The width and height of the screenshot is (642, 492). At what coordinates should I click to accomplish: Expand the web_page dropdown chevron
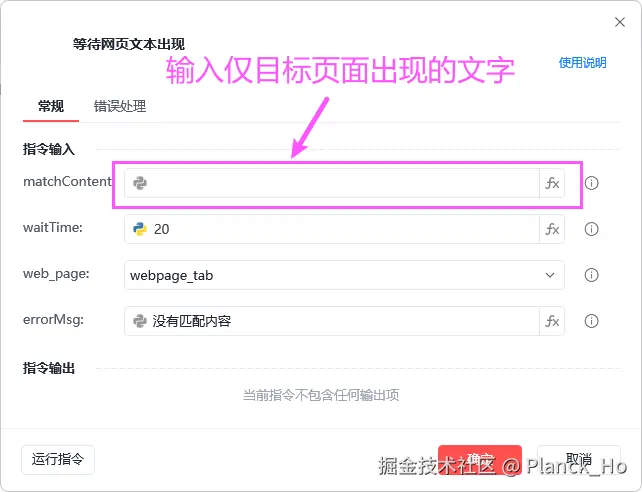coord(550,275)
